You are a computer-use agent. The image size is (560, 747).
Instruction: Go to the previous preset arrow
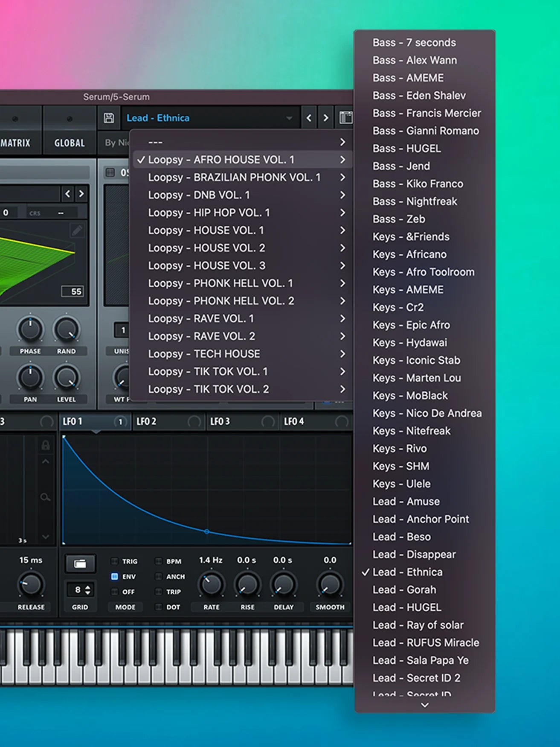tap(309, 118)
